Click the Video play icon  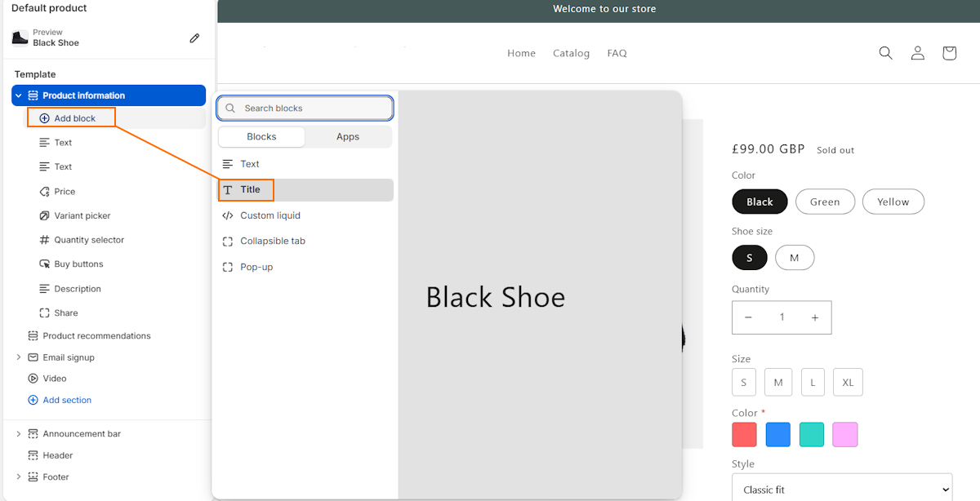point(33,379)
